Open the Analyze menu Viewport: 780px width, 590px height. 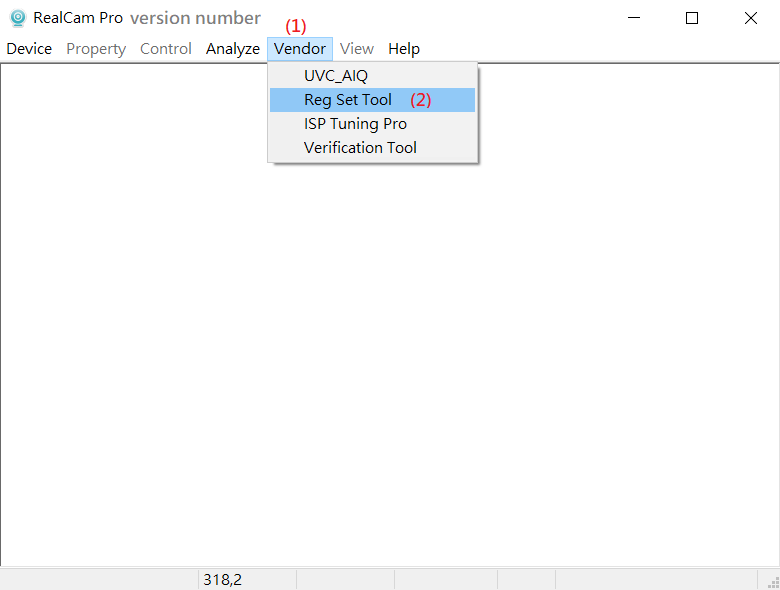[233, 49]
